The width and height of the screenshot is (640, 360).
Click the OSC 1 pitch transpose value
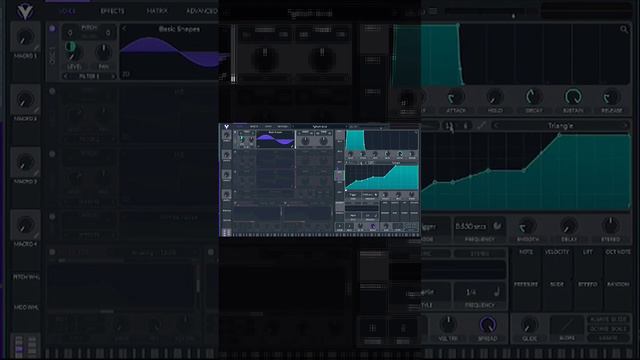pos(70,33)
